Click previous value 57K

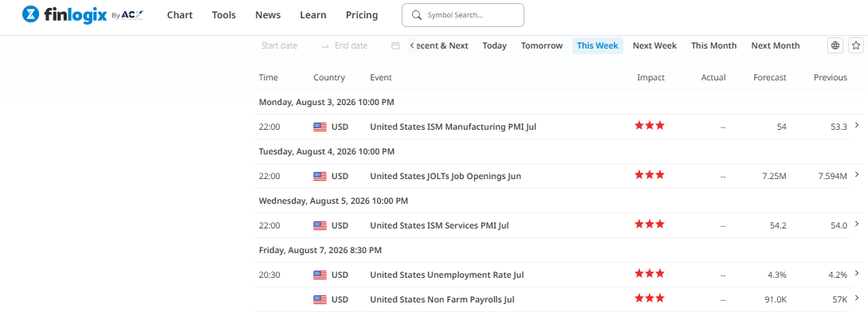tap(839, 299)
